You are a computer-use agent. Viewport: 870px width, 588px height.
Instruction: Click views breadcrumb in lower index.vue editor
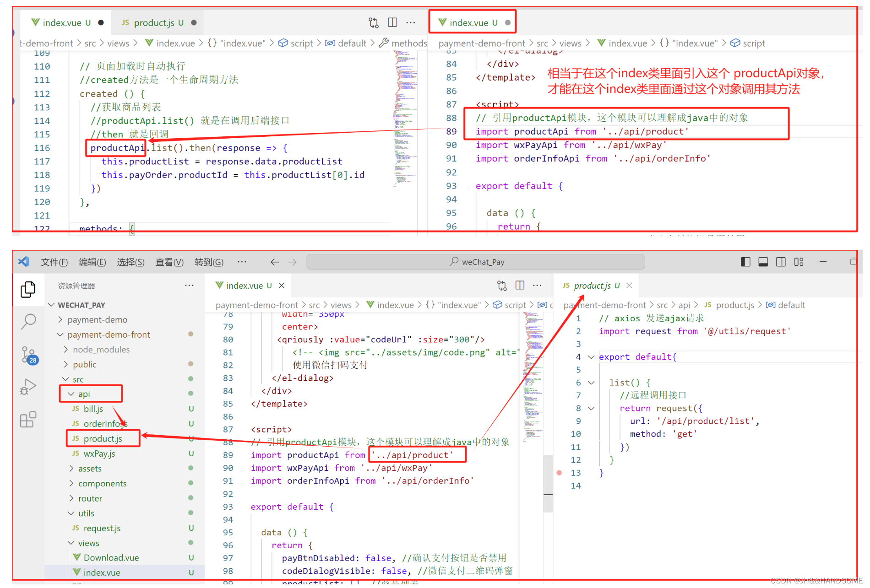tap(341, 305)
